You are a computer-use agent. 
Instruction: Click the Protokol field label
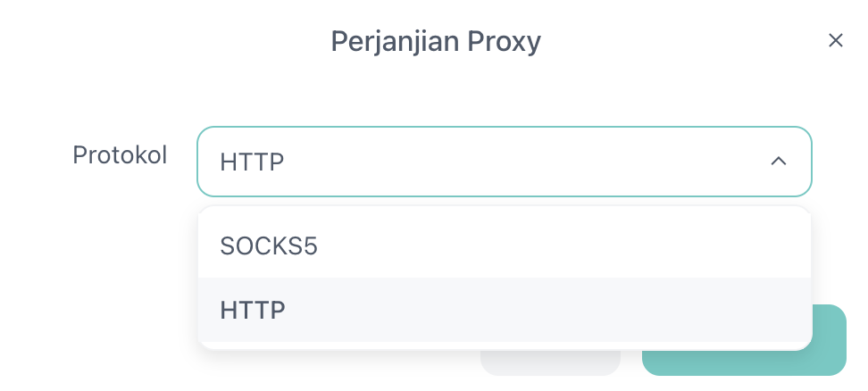[x=120, y=154]
